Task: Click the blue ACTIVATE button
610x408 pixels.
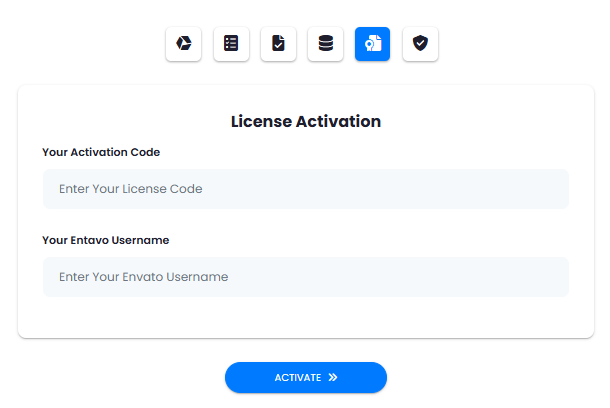Action: pos(306,377)
